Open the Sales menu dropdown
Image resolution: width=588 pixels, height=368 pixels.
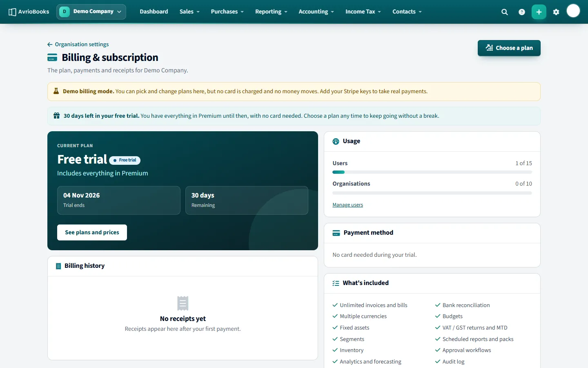point(189,12)
